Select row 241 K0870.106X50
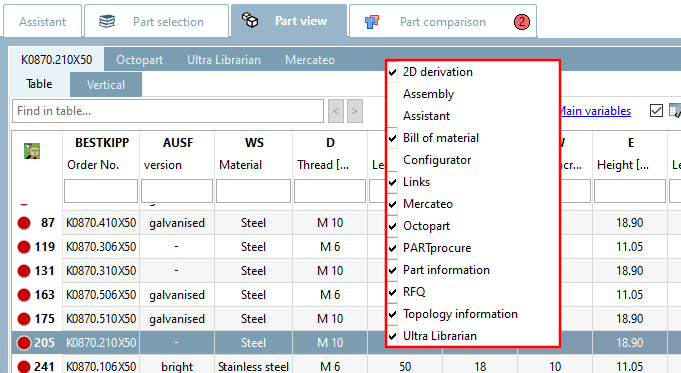Viewport: 681px width, 373px height. point(346,366)
